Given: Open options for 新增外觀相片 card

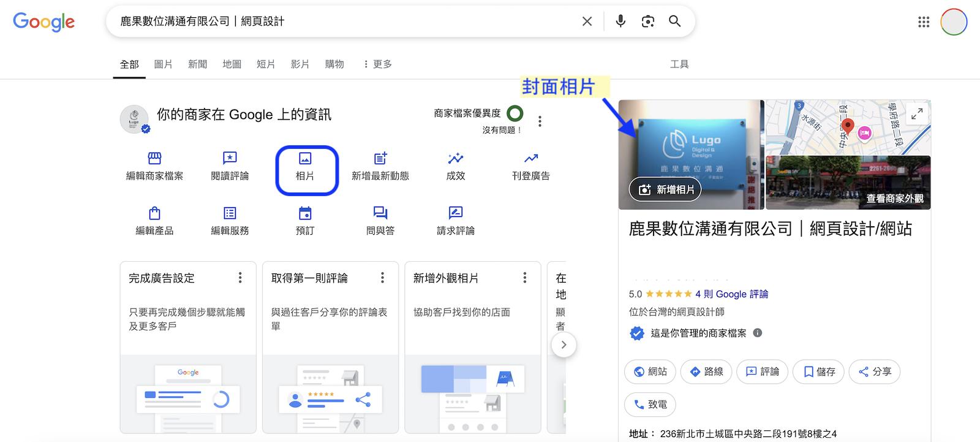Looking at the screenshot, I should pos(524,278).
